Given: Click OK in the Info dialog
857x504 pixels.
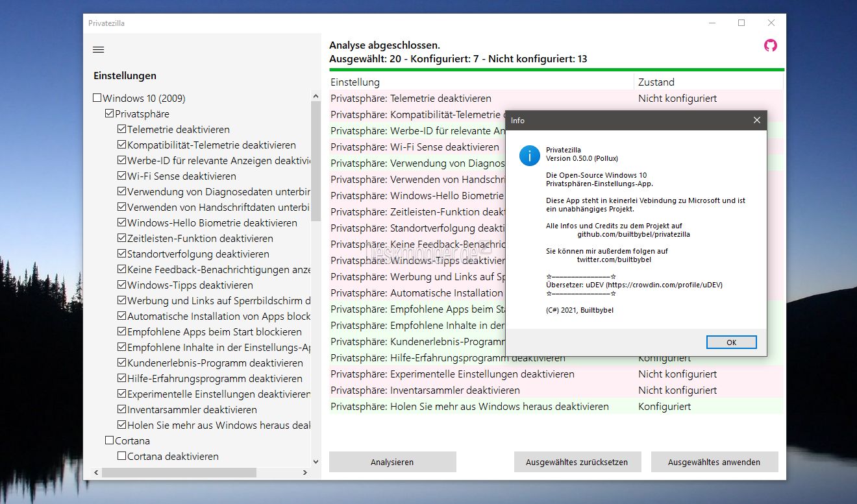Looking at the screenshot, I should point(731,342).
